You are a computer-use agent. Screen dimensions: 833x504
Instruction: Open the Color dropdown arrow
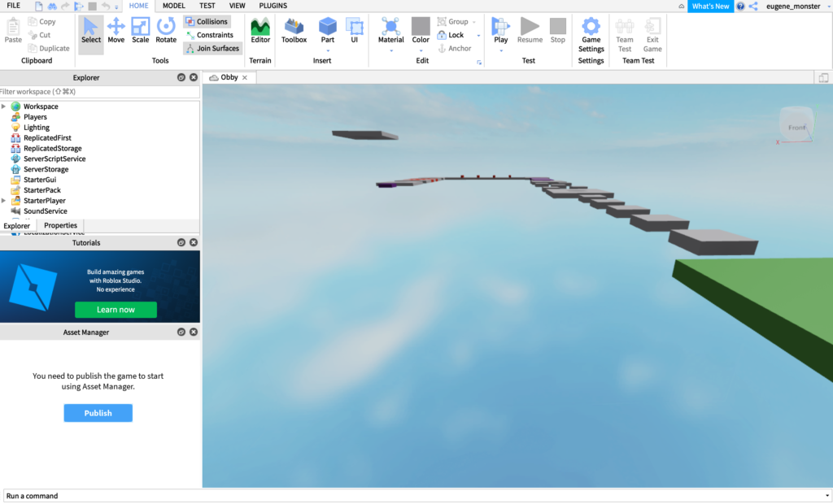tap(421, 51)
